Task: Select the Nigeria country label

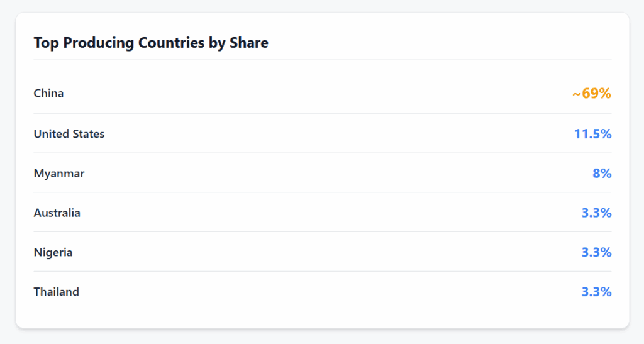Action: [53, 252]
